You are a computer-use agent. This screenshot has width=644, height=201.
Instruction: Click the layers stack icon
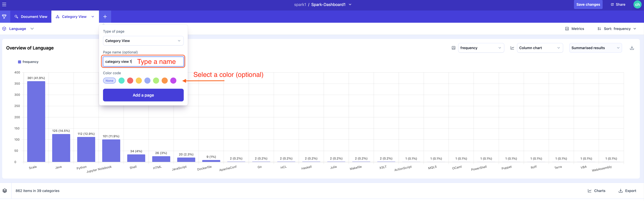pyautogui.click(x=5, y=191)
